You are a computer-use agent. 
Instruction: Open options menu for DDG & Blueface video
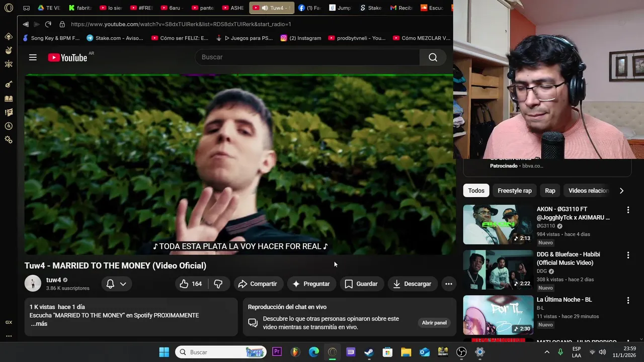click(x=627, y=255)
